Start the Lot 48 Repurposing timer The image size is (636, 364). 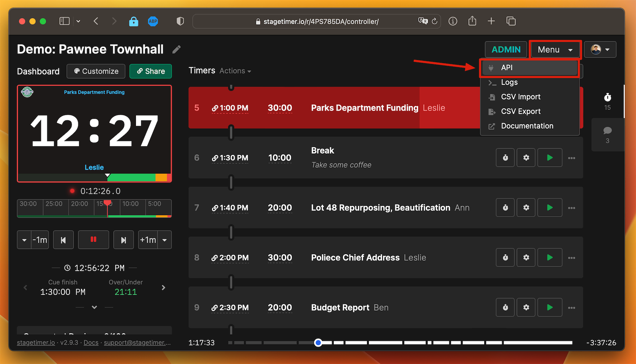pos(549,208)
